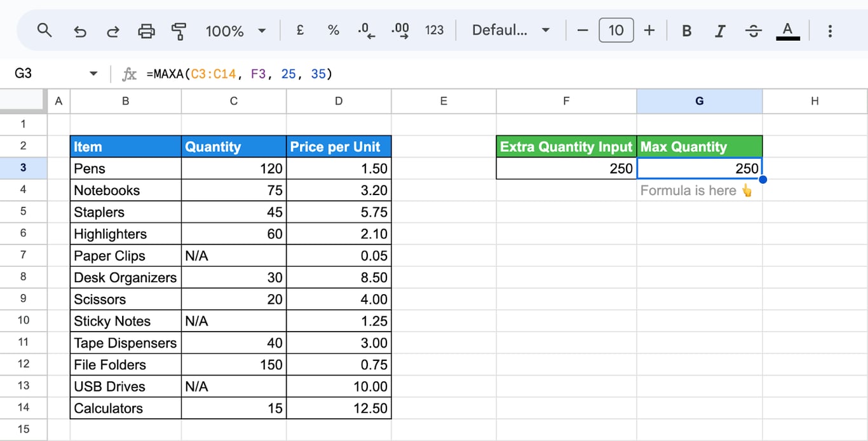Viewport: 868px width, 441px height.
Task: Select the Notebooks cell
Action: click(125, 190)
